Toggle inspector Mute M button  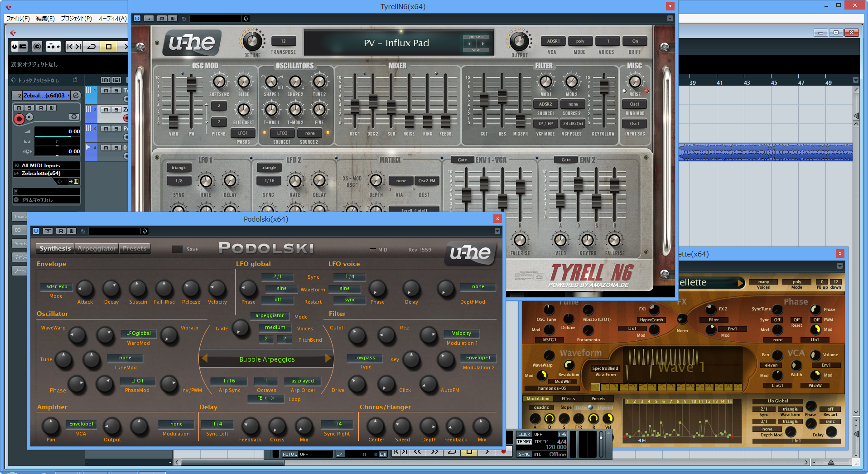(19, 108)
